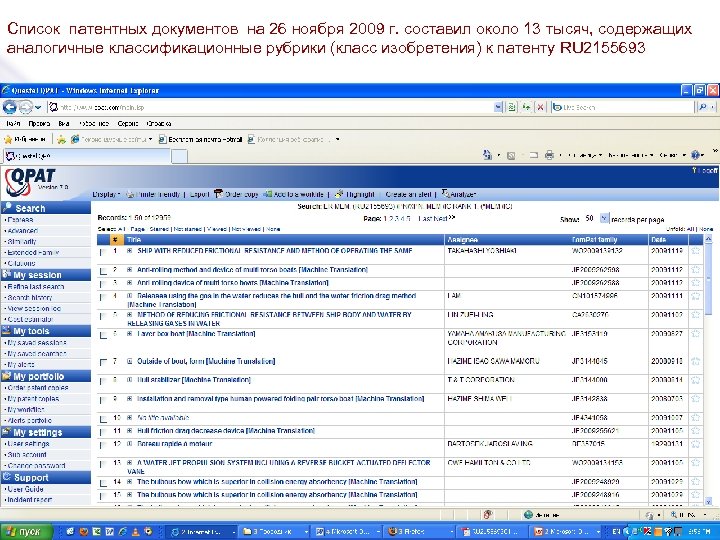Tick checkbox for record 12 Bateau rapide
The height and width of the screenshot is (540, 720).
tap(103, 445)
